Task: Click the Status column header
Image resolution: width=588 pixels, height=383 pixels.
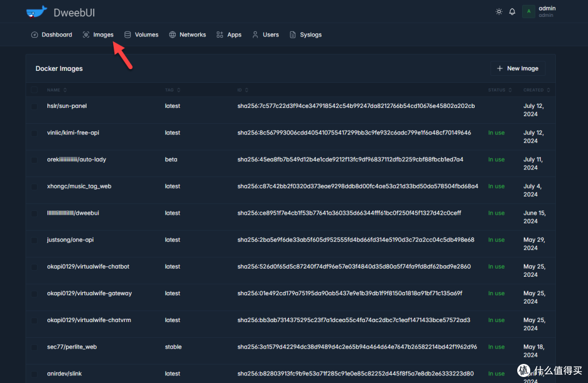Action: pyautogui.click(x=497, y=90)
